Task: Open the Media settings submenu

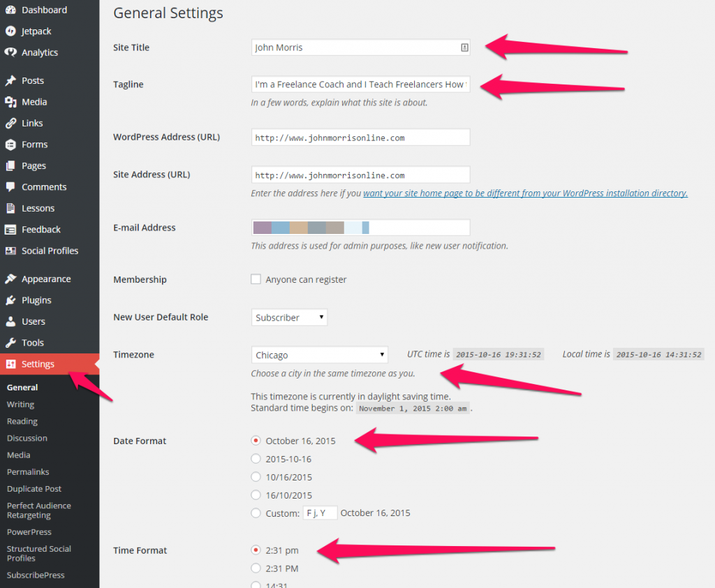Action: [19, 455]
